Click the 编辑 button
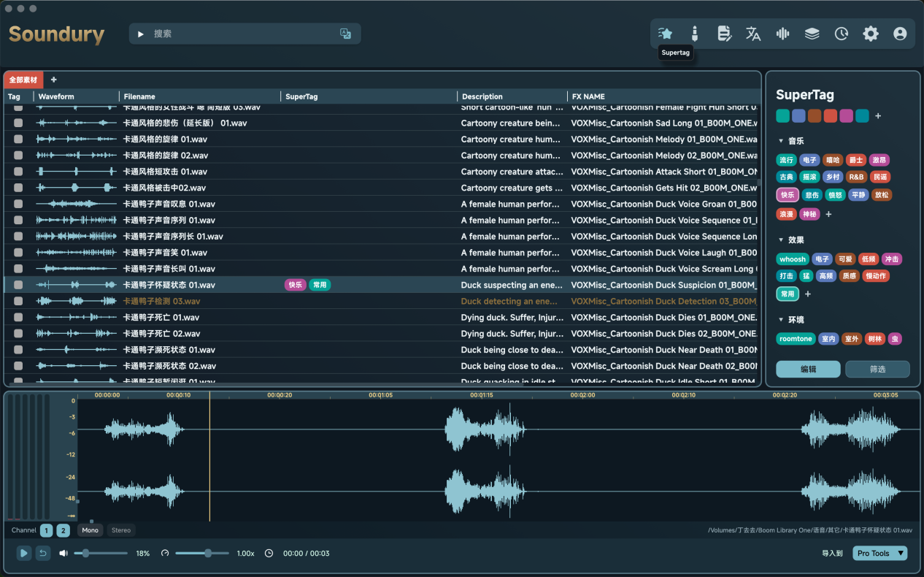 (x=808, y=369)
